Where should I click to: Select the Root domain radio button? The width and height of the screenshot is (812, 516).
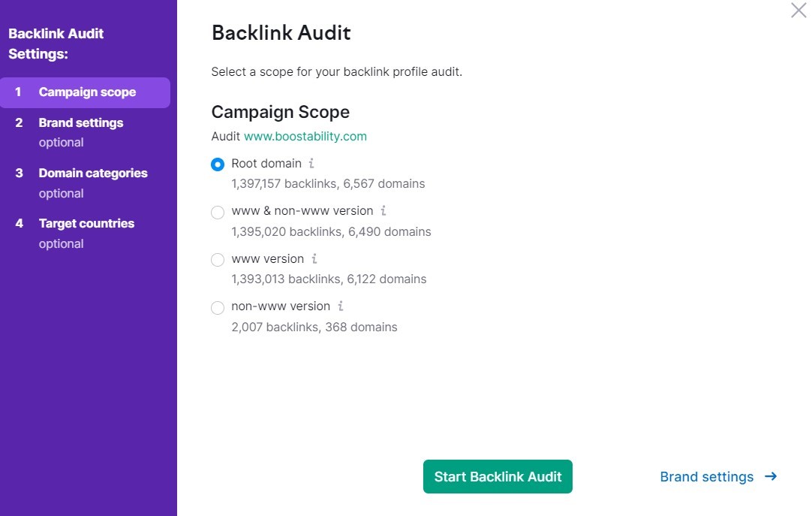(x=218, y=164)
